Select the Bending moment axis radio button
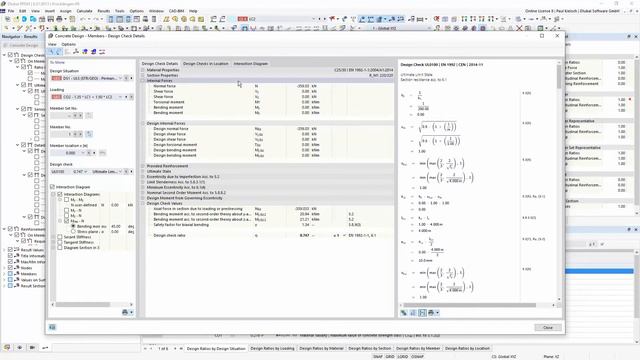The width and height of the screenshot is (640, 360). (x=73, y=226)
